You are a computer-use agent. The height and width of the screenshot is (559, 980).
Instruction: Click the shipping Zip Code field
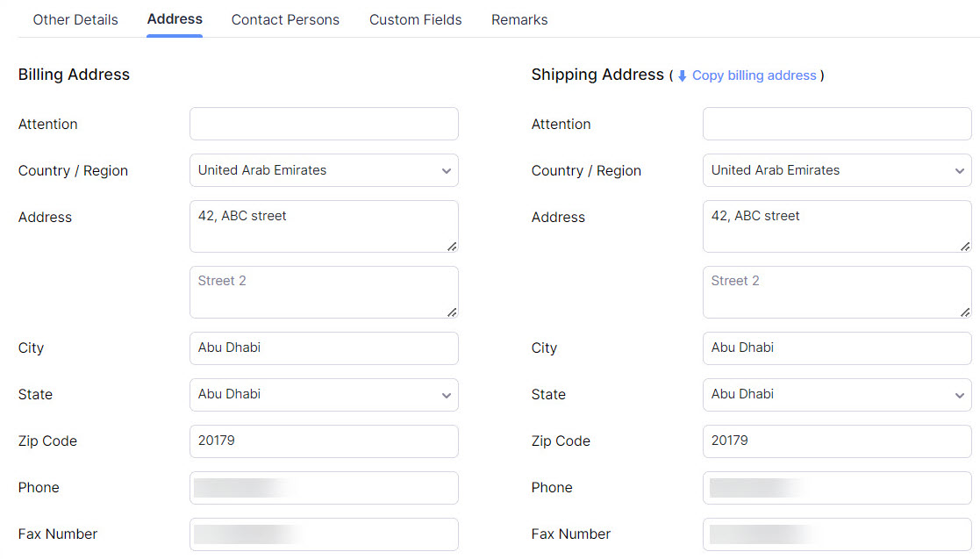point(837,441)
